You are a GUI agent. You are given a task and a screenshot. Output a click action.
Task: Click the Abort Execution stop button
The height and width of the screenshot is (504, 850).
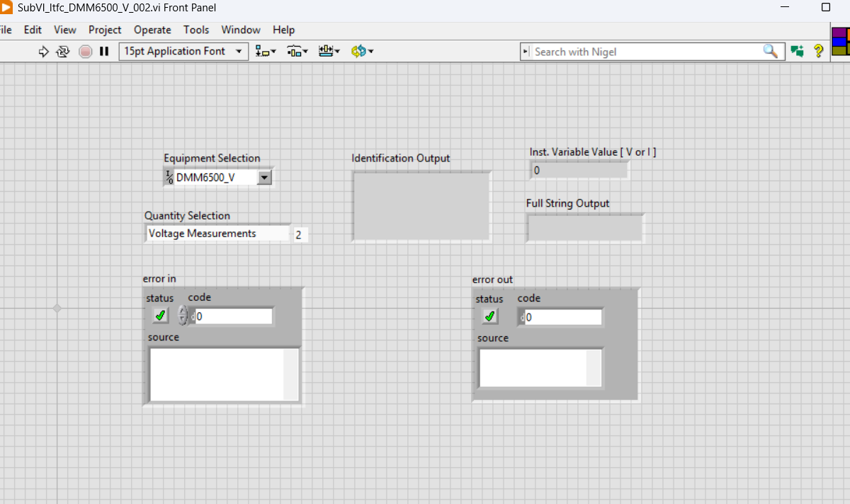pyautogui.click(x=85, y=51)
